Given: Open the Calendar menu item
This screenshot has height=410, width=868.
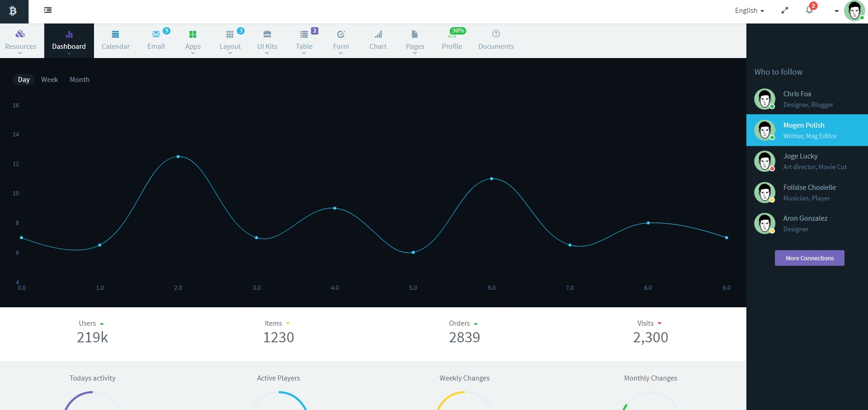Looking at the screenshot, I should point(116,41).
